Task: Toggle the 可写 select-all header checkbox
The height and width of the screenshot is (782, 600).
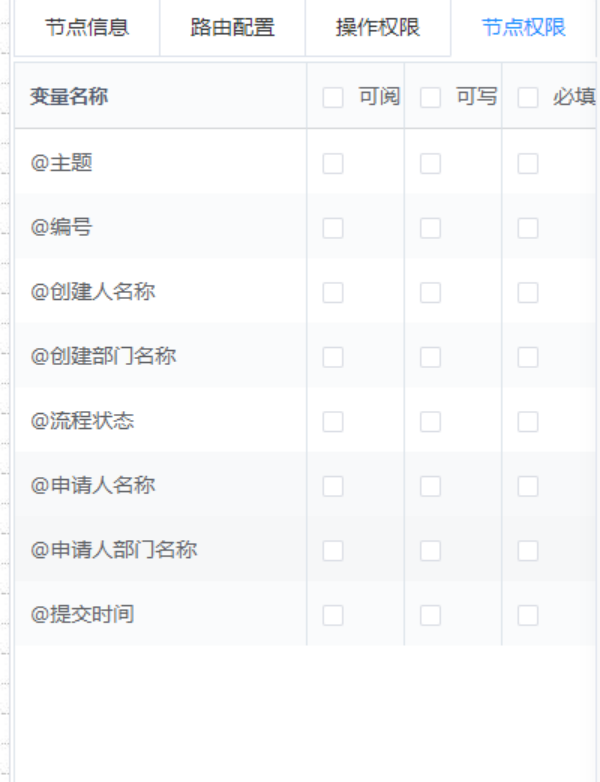Action: click(x=430, y=97)
